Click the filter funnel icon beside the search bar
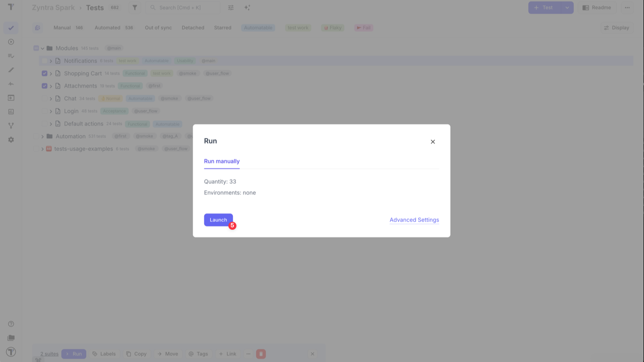The width and height of the screenshot is (644, 362). tap(134, 8)
